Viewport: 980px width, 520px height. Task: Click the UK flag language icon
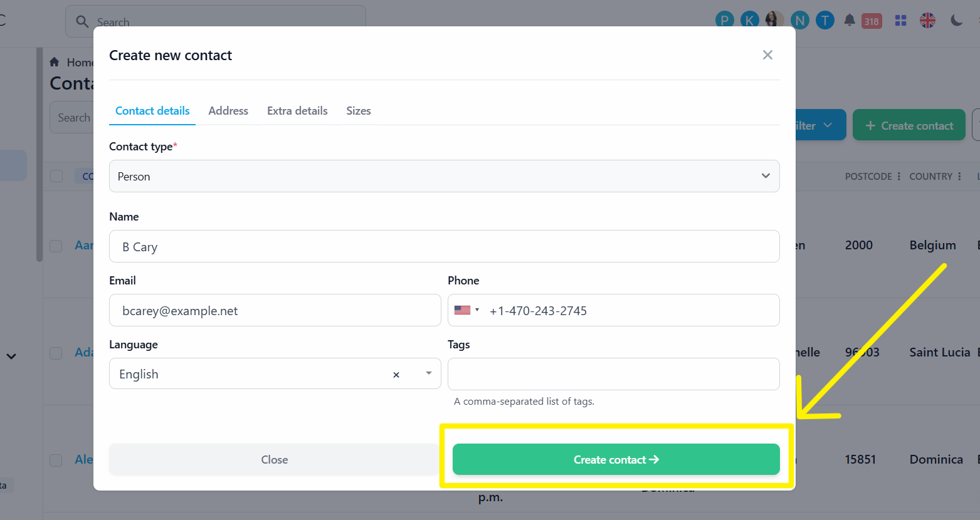click(x=928, y=21)
